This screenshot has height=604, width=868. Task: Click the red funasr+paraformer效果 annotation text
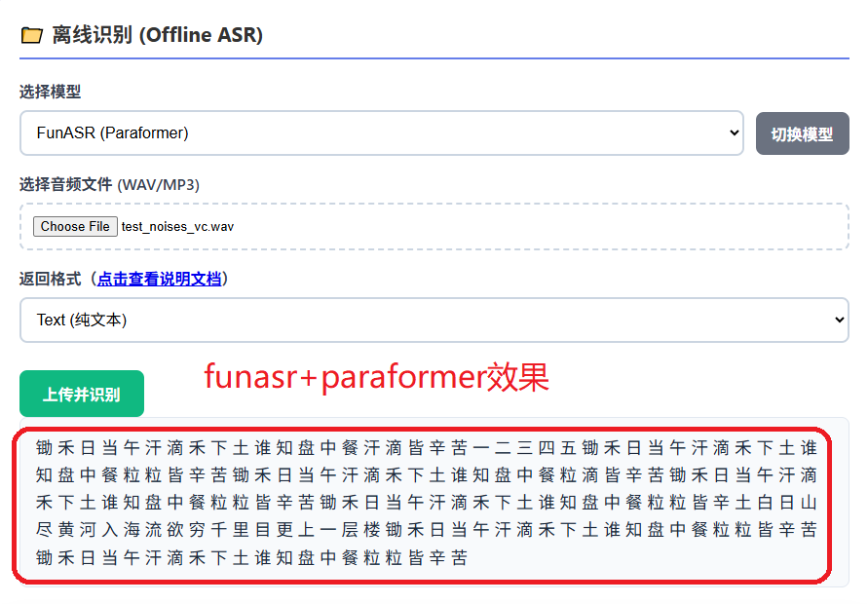point(376,377)
